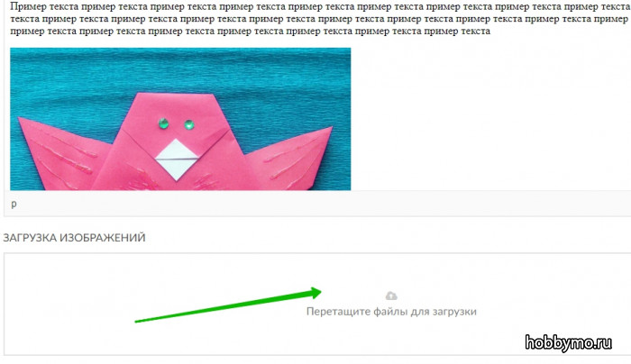Image resolution: width=631 pixels, height=364 pixels.
Task: Click the bird's left green eye
Action: coord(163,123)
